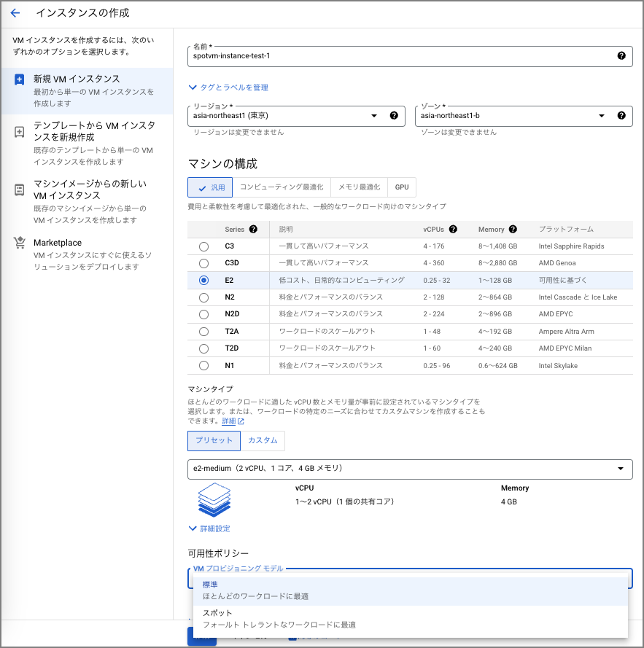Screen dimensions: 644x648
Task: Click help icon next to Memory header
Action: (513, 229)
